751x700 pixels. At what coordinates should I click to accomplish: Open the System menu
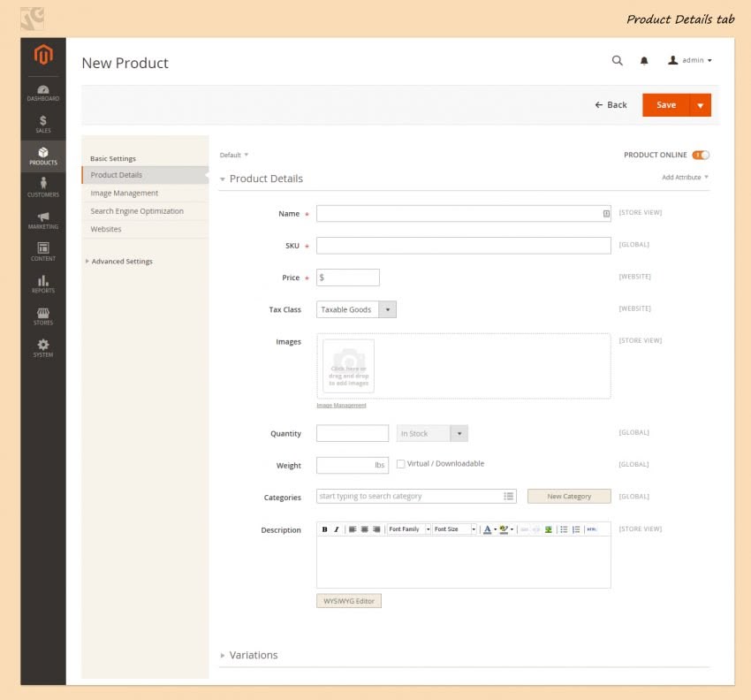pos(43,348)
